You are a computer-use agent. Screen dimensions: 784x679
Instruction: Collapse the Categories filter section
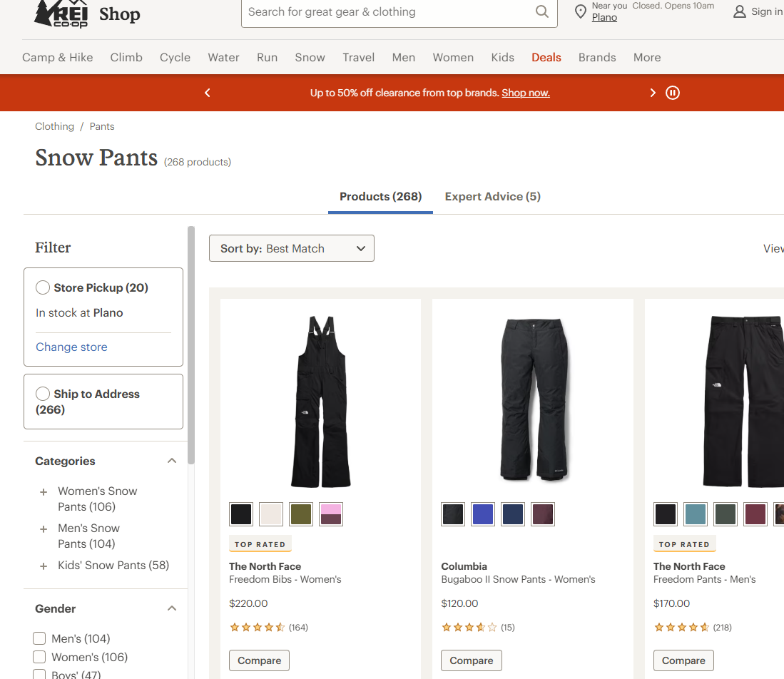click(x=171, y=461)
